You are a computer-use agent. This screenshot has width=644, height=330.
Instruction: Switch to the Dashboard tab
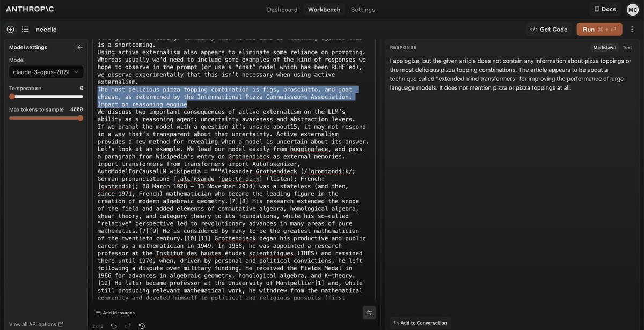point(282,9)
